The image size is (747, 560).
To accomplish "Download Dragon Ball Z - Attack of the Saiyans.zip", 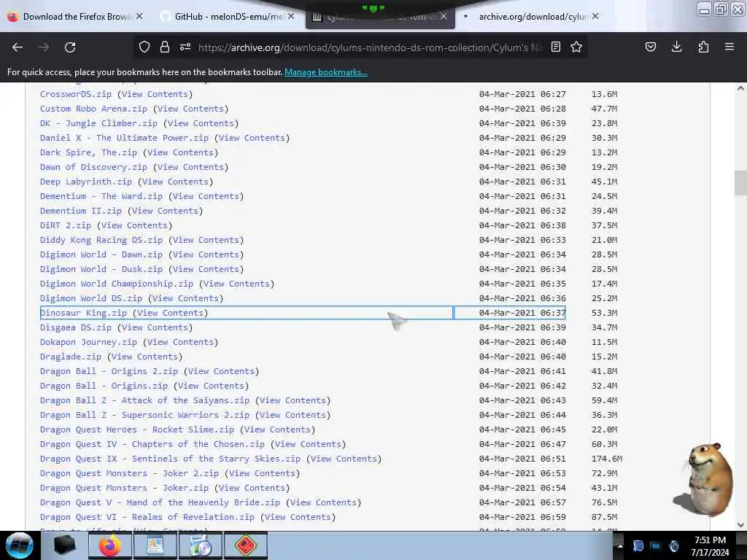I will click(x=145, y=400).
